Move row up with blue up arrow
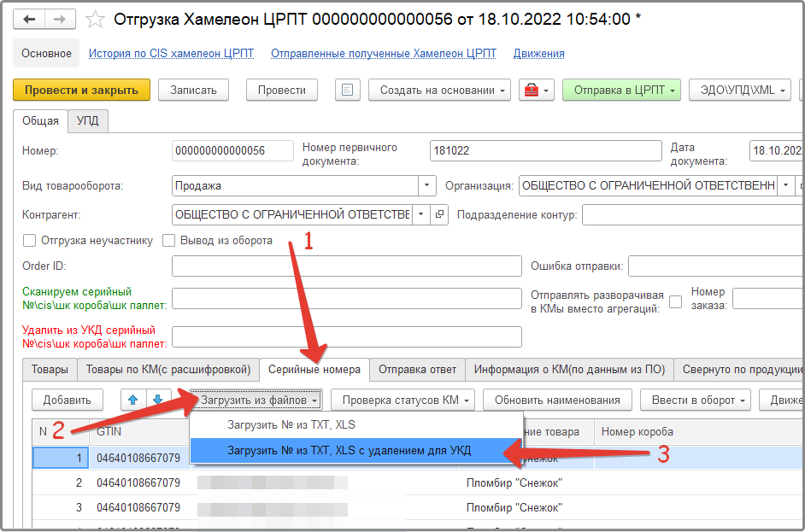805x532 pixels. coord(133,400)
